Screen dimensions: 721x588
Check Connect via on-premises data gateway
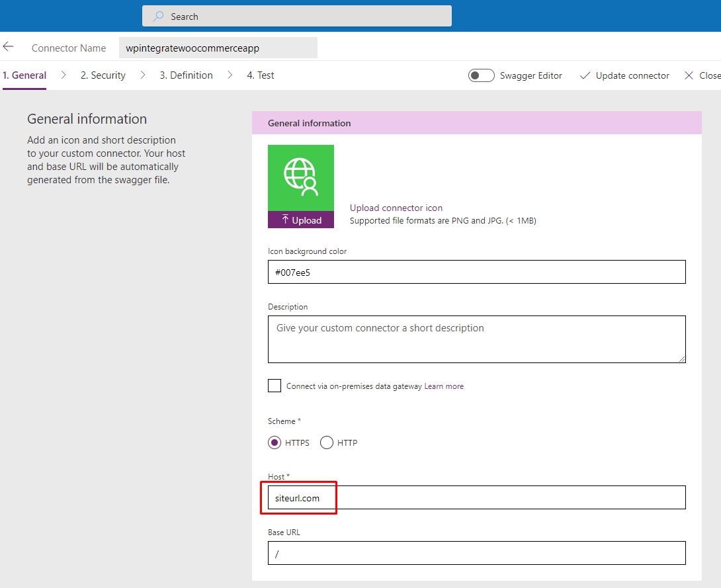point(275,386)
